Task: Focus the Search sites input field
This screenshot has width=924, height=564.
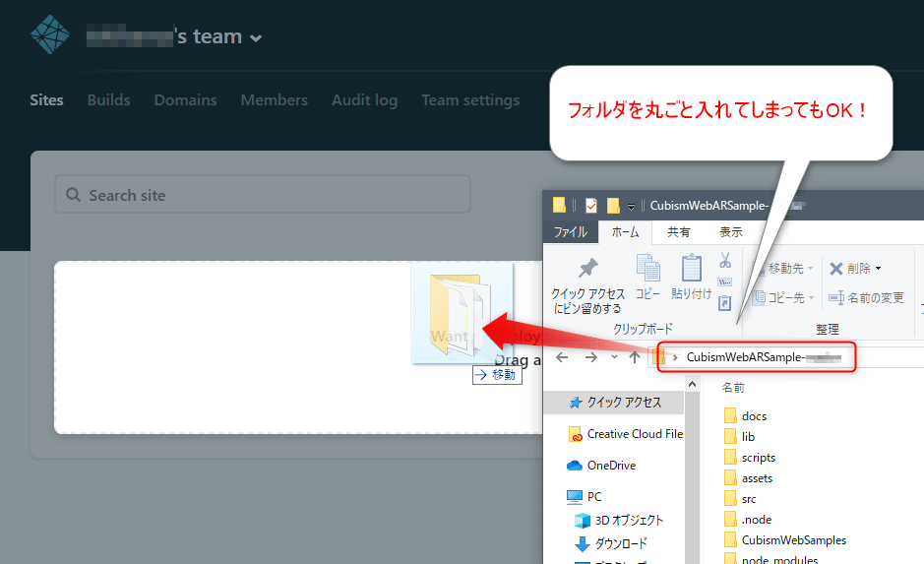Action: (263, 194)
